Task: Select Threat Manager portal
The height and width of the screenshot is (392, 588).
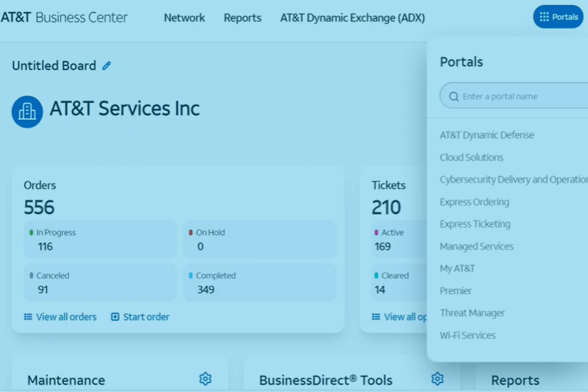Action: pos(472,313)
